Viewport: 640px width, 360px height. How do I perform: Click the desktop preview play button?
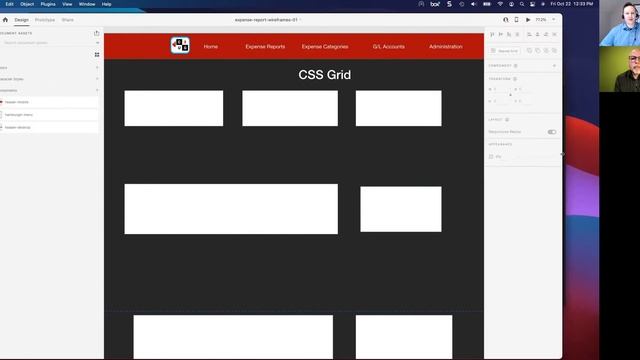tap(528, 20)
